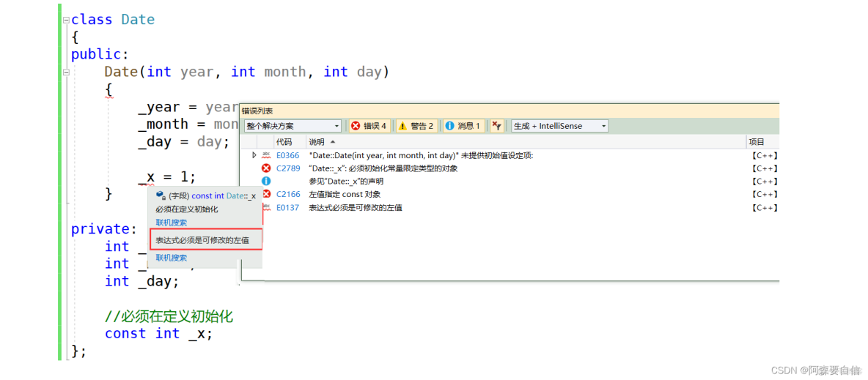Open error code C2166 link

[288, 194]
